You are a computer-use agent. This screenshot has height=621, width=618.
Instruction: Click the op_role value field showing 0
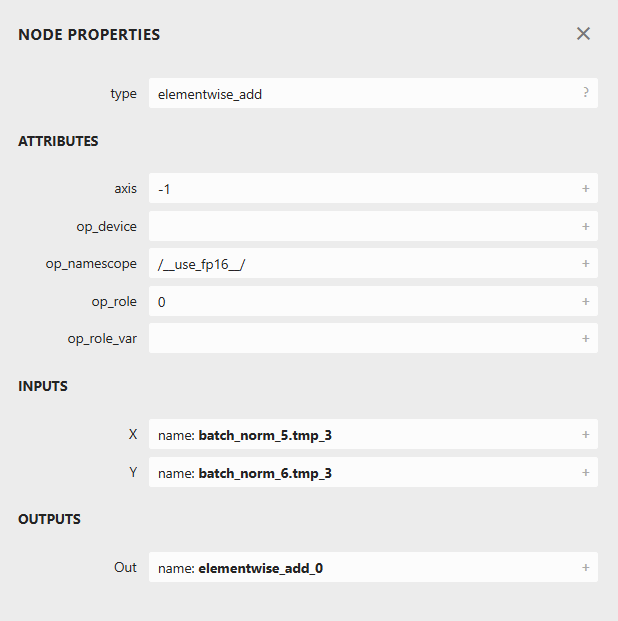pyautogui.click(x=360, y=302)
